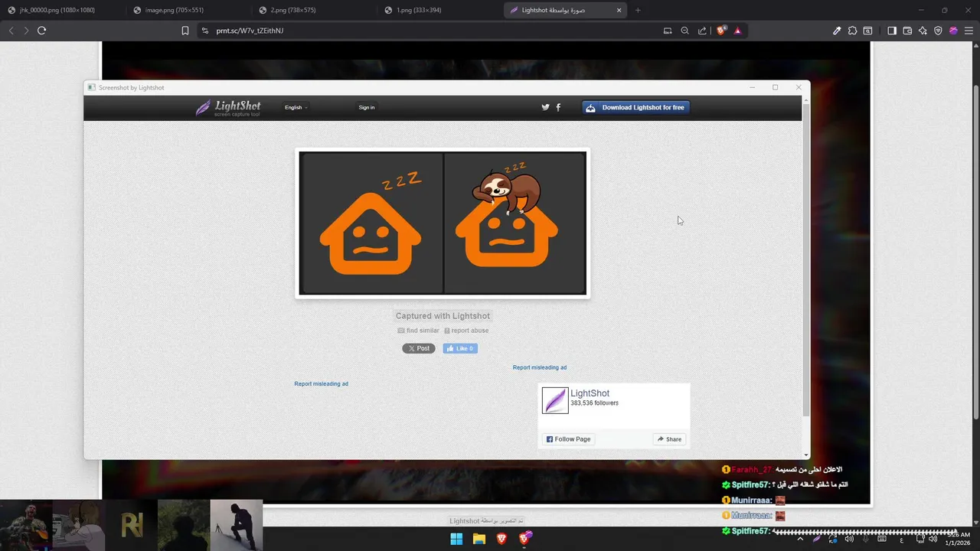980x551 pixels.
Task: Click the Screenshot by Lightshot window scrollbar
Action: coord(805,260)
